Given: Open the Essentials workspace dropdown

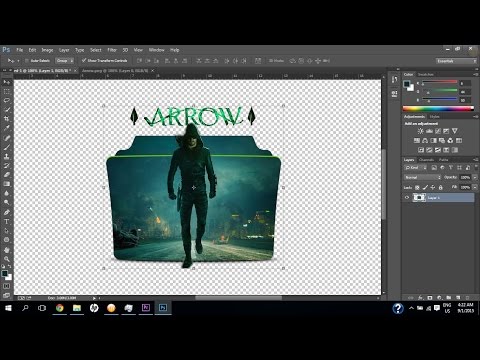Looking at the screenshot, I should [456, 61].
